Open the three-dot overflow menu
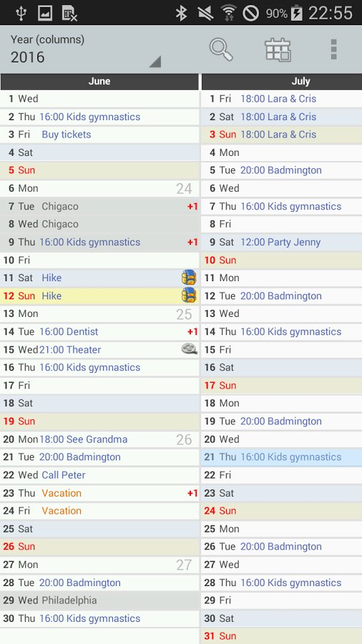Image resolution: width=362 pixels, height=644 pixels. [333, 49]
